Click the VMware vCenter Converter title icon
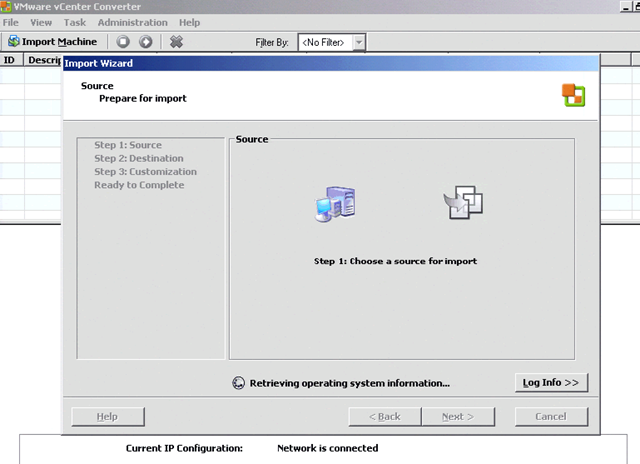Screen dimensions: 640x464 tap(5, 6)
